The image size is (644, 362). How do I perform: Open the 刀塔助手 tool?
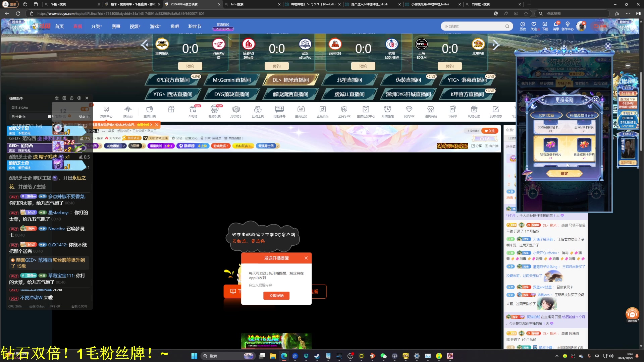coord(236,112)
